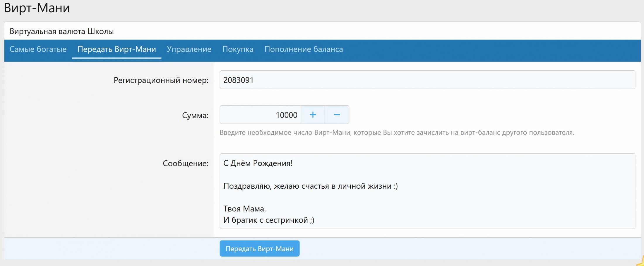The image size is (644, 266).
Task: Increase the sum with the plus button
Action: [313, 115]
